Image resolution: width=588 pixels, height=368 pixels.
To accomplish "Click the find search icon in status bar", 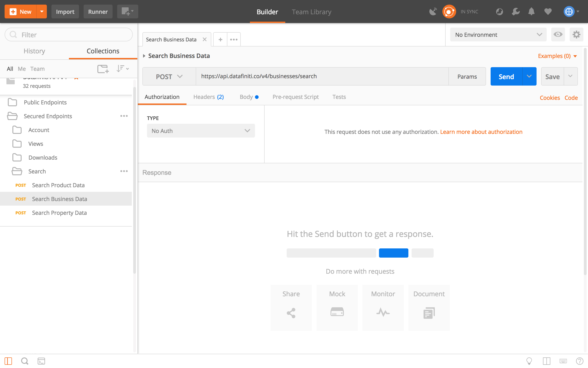I will [x=25, y=361].
